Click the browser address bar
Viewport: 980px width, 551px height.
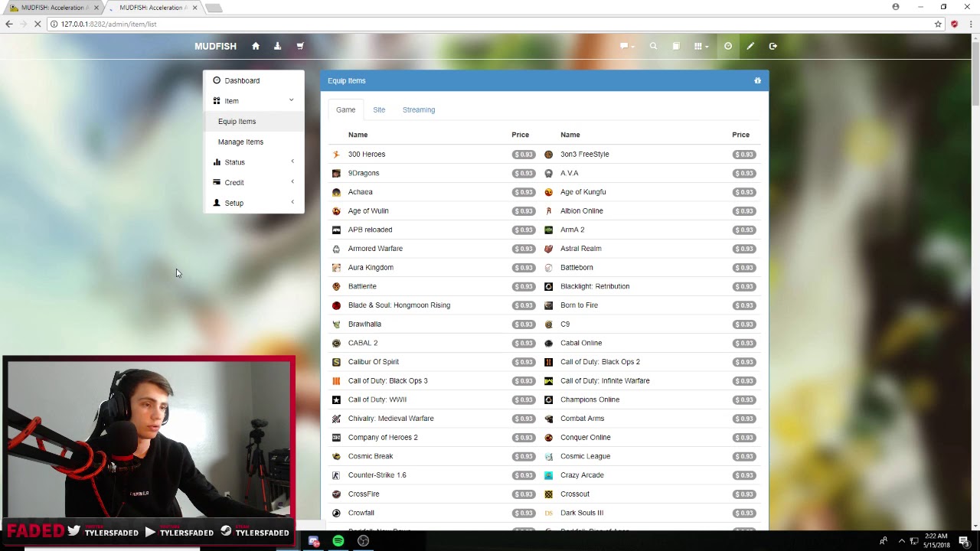490,24
